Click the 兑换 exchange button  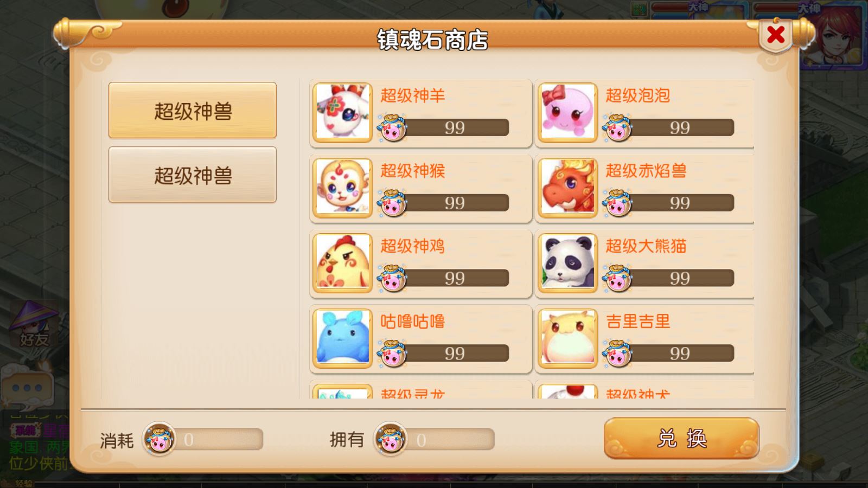[x=681, y=438]
